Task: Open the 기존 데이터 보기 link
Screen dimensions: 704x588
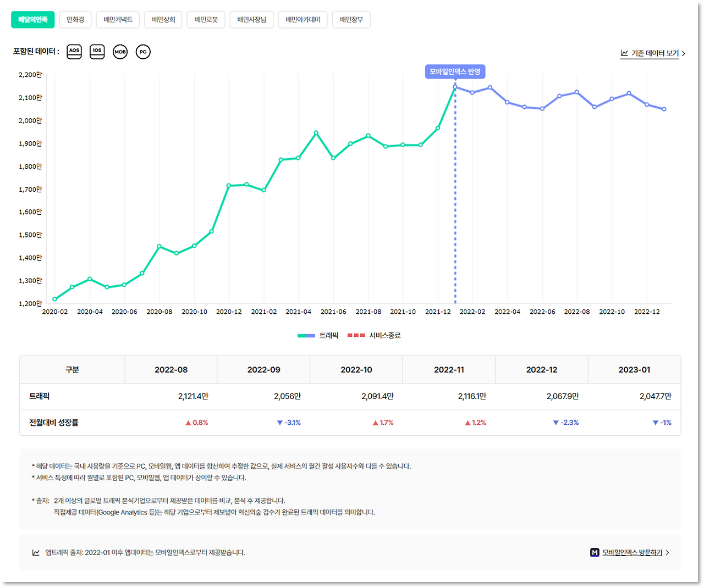Action: (x=655, y=53)
